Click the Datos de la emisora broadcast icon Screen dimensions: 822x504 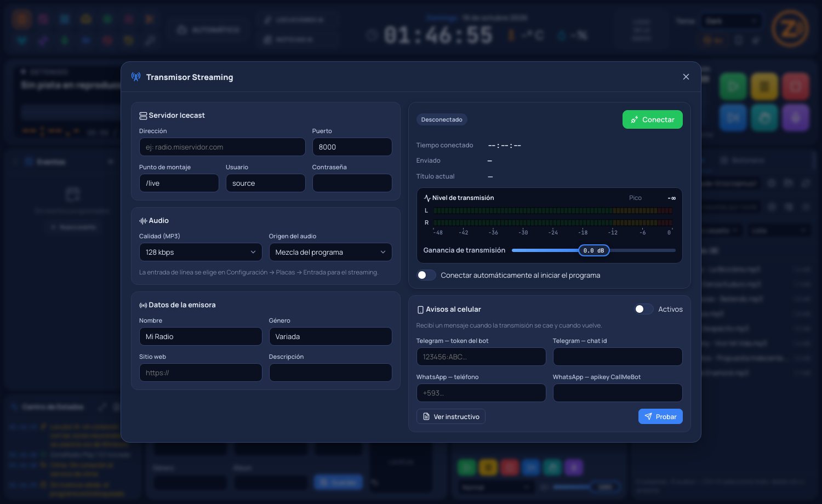click(x=143, y=305)
